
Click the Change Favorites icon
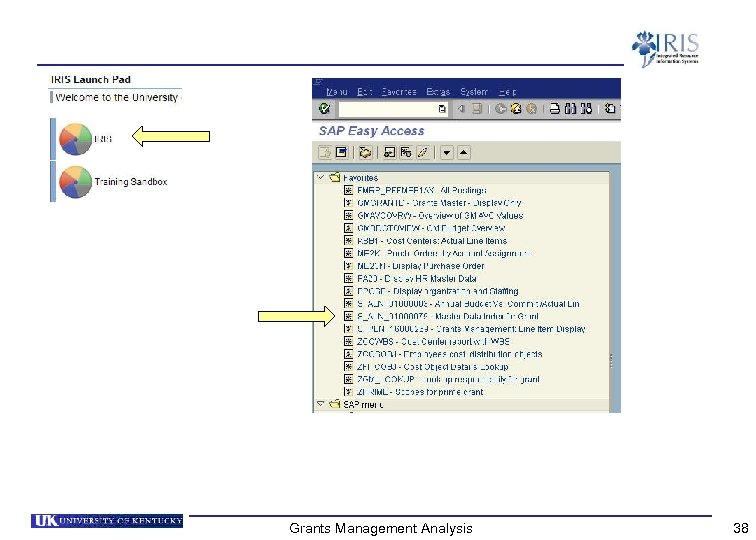[422, 153]
